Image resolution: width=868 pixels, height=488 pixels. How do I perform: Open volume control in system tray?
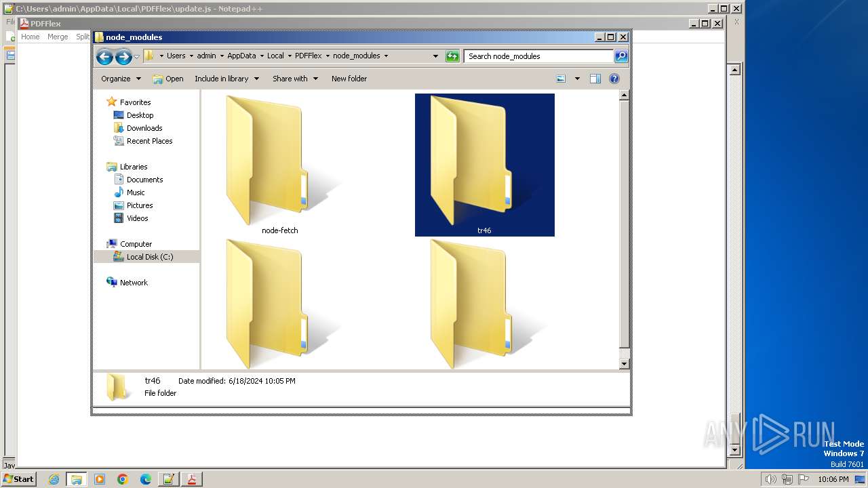coord(770,479)
